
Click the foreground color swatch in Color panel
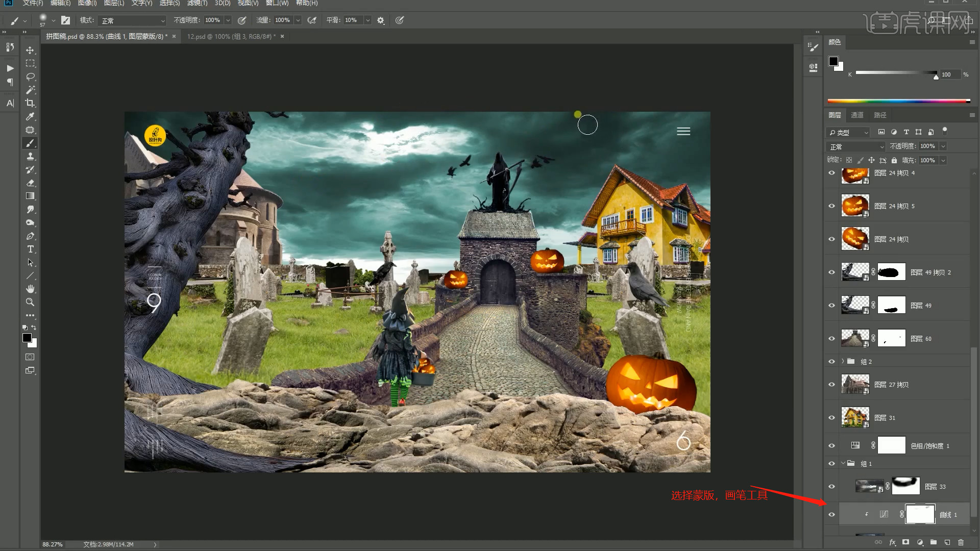(x=834, y=61)
